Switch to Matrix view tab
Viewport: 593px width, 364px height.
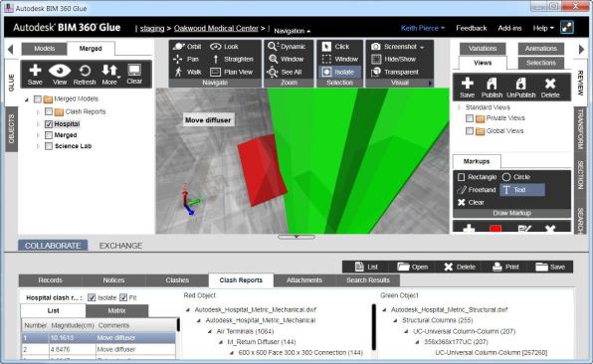point(116,310)
